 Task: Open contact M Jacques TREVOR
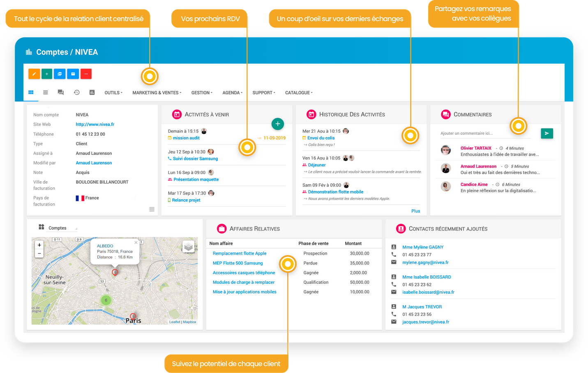(x=422, y=307)
